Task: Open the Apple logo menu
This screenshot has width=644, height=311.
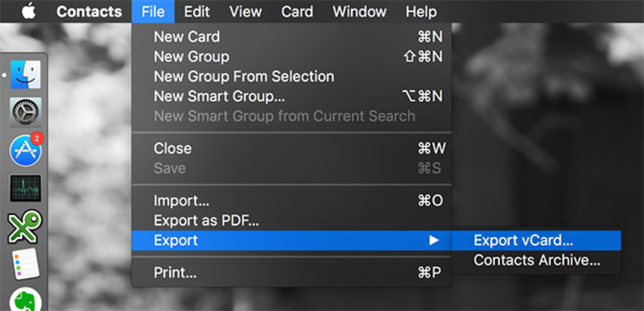Action: pyautogui.click(x=29, y=11)
